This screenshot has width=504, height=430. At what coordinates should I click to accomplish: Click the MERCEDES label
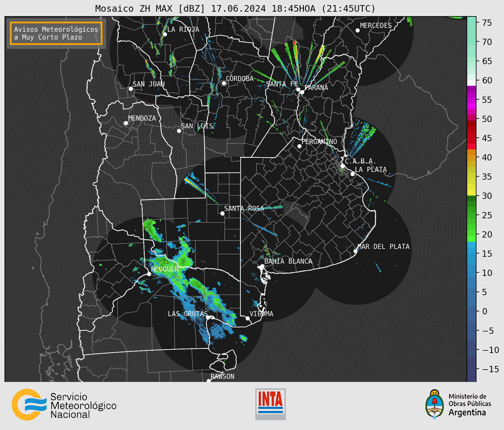(376, 26)
